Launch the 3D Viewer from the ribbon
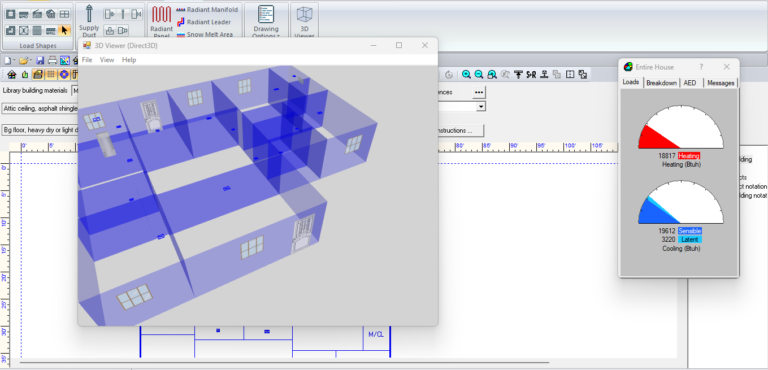Viewport: 768px width, 370px height. [304, 21]
